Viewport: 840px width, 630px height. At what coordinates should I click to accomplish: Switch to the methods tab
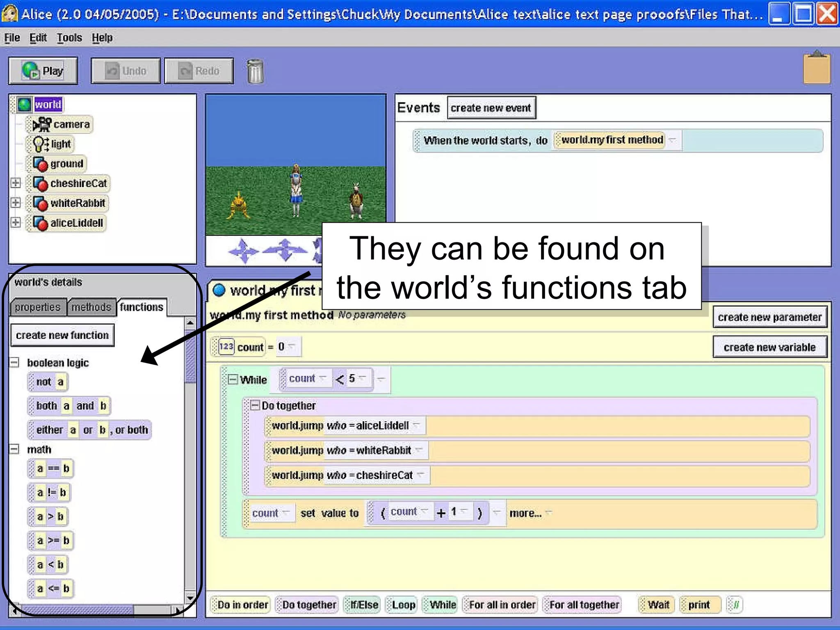91,307
